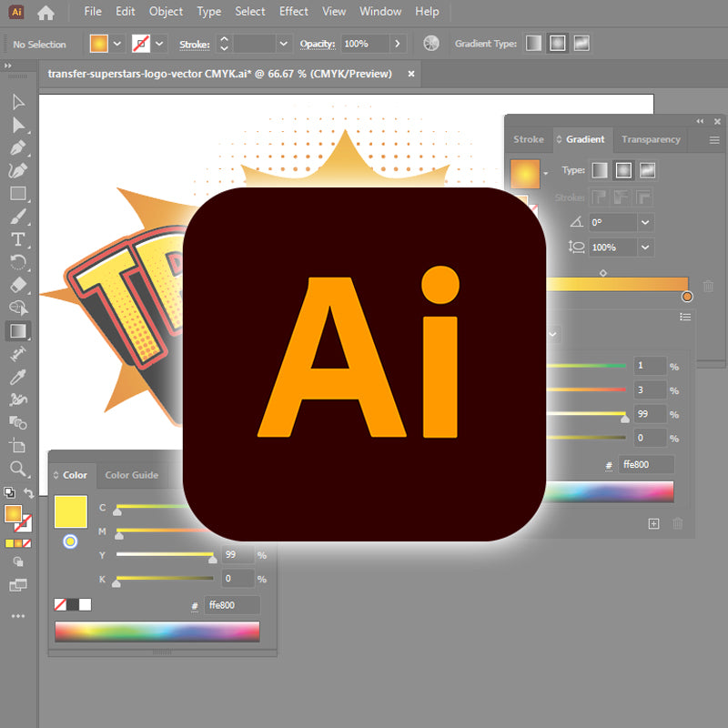
Task: Switch to the Transparency tab
Action: click(651, 139)
